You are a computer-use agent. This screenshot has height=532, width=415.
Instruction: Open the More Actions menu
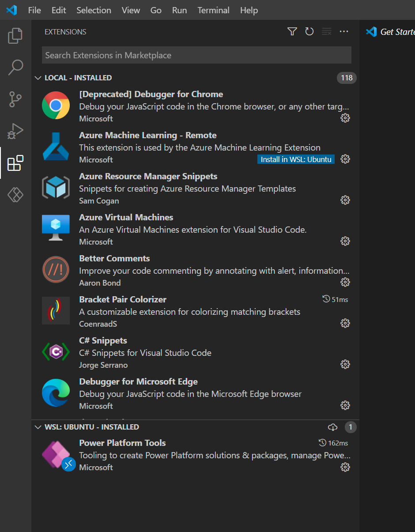click(344, 31)
